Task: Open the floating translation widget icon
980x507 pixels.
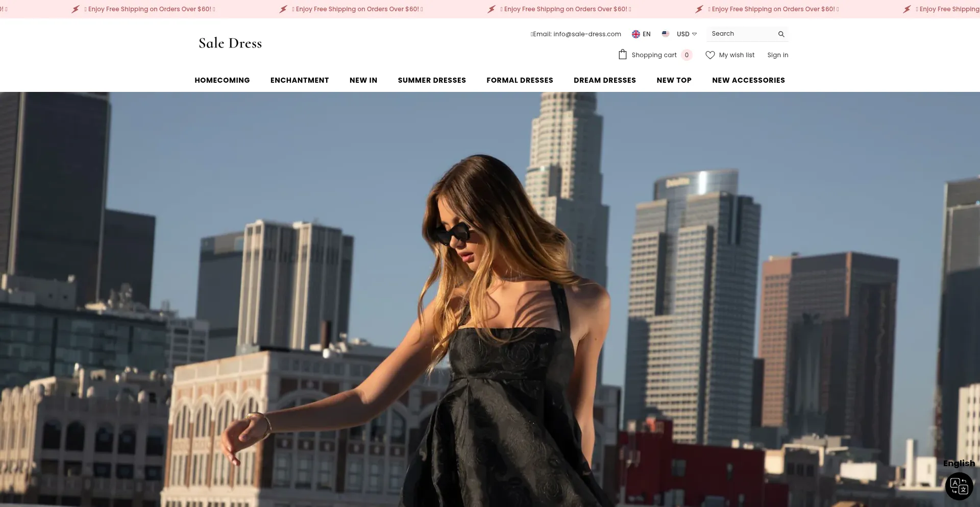Action: 959,486
